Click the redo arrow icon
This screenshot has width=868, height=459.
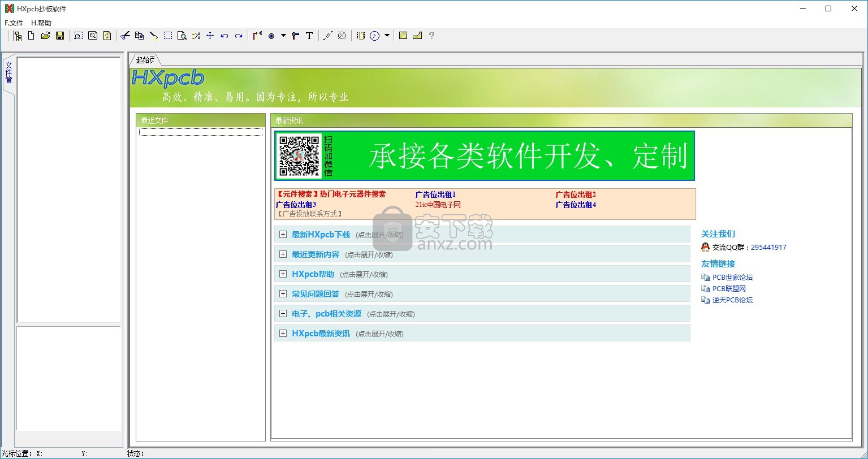(x=239, y=36)
